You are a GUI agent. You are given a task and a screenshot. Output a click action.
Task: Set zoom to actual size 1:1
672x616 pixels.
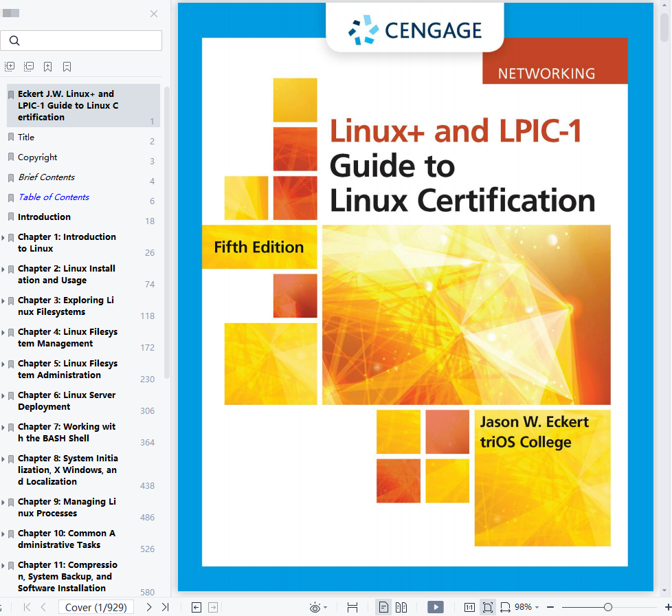coord(469,607)
